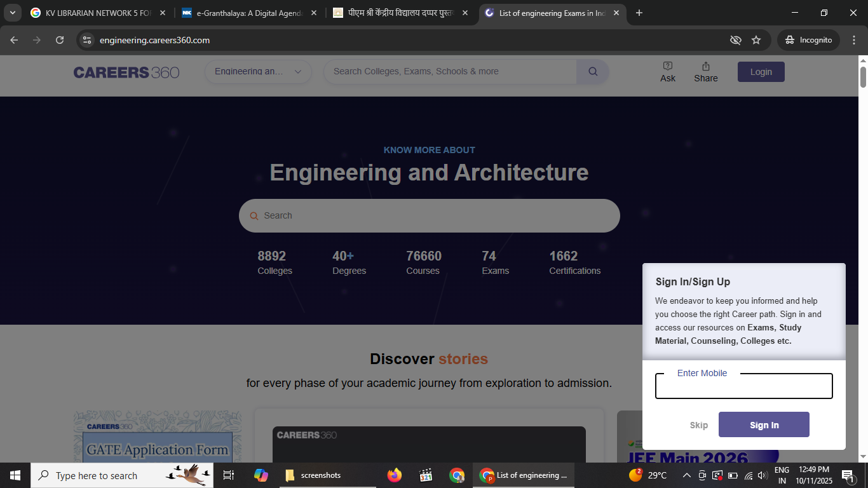Viewport: 868px width, 488px height.
Task: Click the Ask question icon
Action: 667,66
